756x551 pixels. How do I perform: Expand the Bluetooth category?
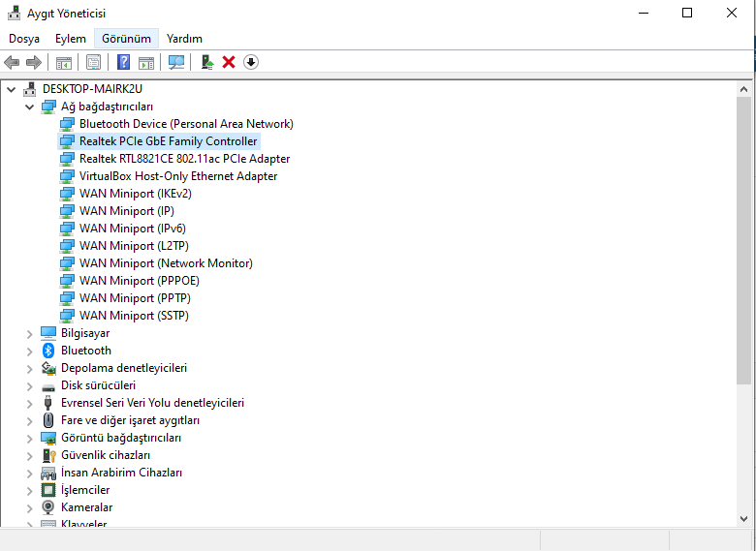(x=29, y=352)
